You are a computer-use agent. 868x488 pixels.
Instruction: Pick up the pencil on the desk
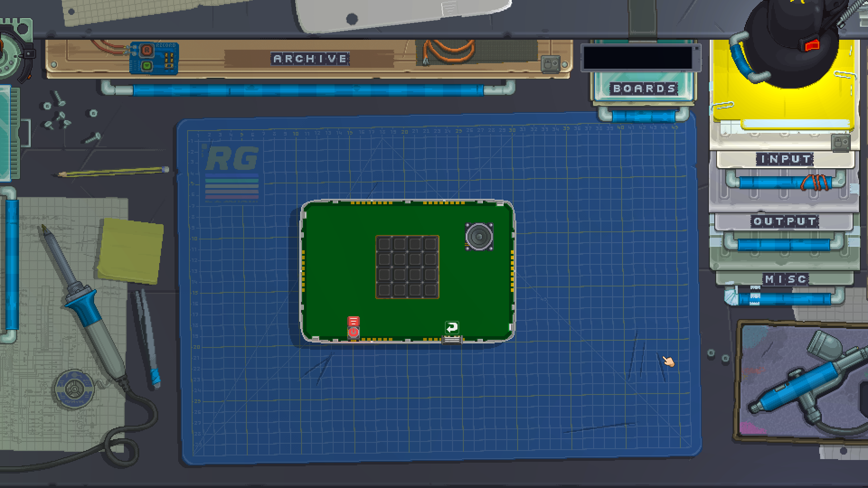[x=113, y=172]
